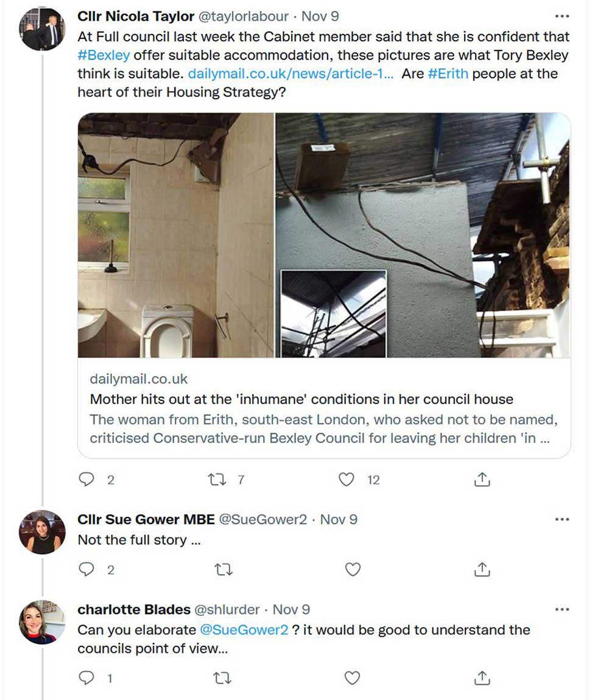Retweet Sue Gower's 'Not the full story' tweet
609x700 pixels.
224,570
